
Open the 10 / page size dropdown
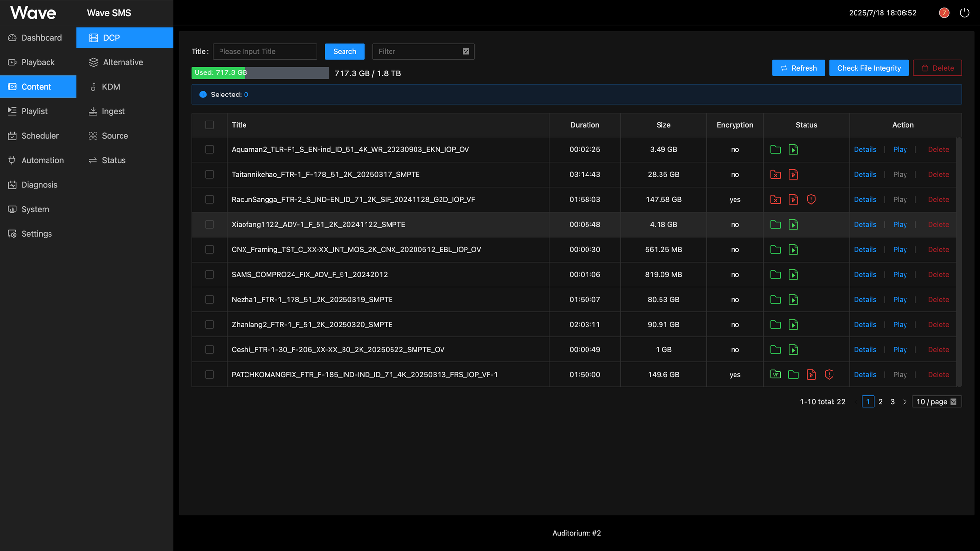936,402
